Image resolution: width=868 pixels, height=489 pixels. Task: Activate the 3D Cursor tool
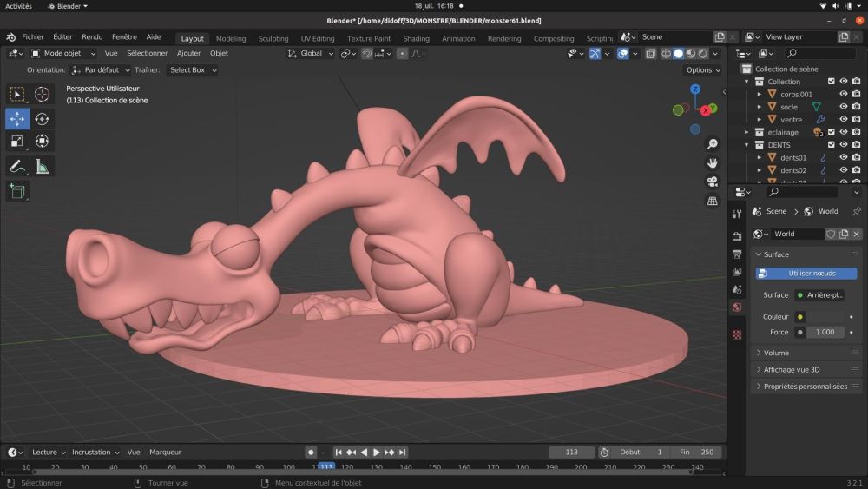point(42,94)
